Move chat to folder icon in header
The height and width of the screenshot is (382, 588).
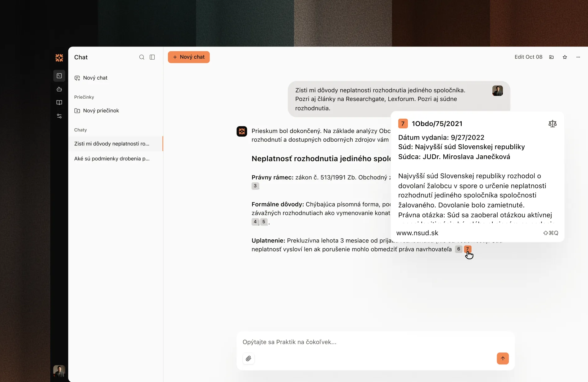pyautogui.click(x=551, y=57)
